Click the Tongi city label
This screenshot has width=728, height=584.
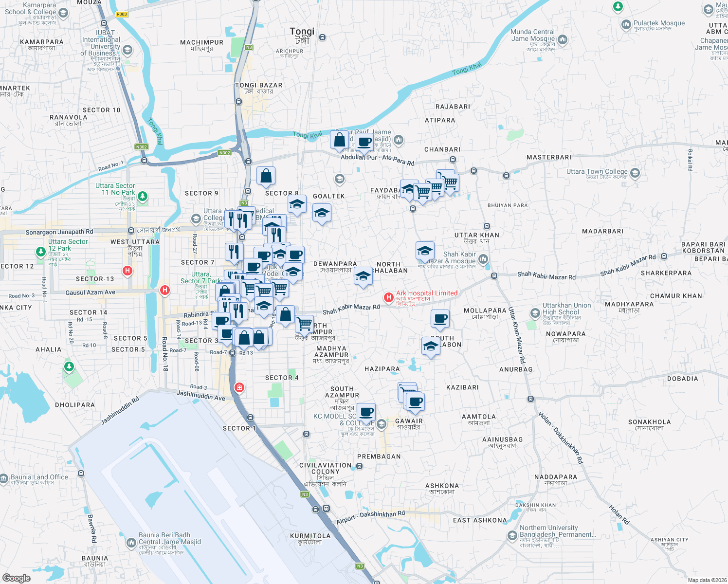click(x=302, y=31)
